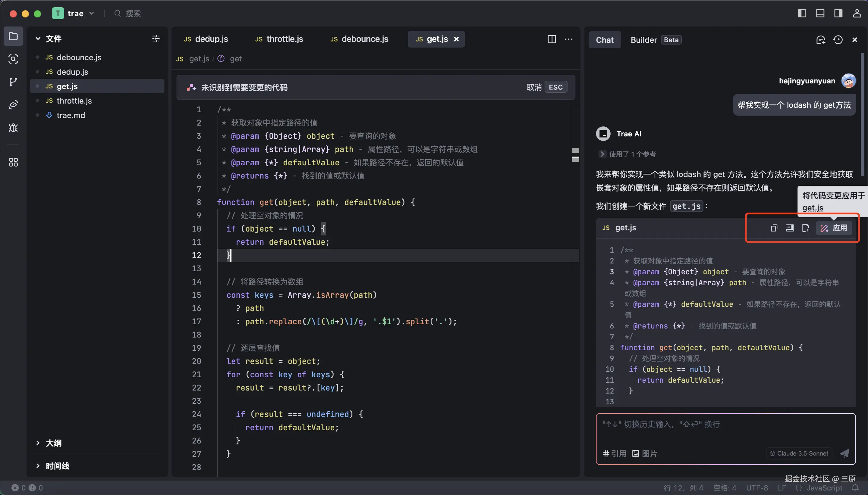Viewport: 868px width, 495px height.
Task: Open the Debug bug icon in sidebar
Action: tap(13, 128)
